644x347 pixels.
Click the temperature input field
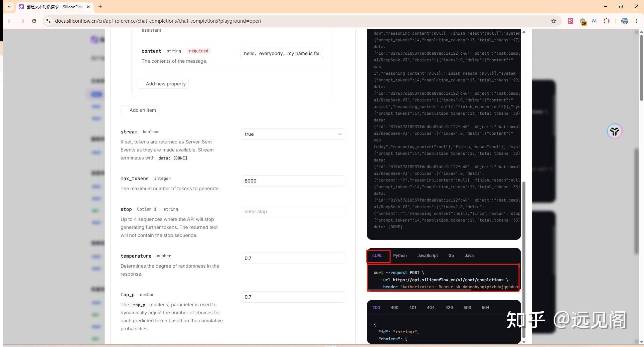click(293, 258)
